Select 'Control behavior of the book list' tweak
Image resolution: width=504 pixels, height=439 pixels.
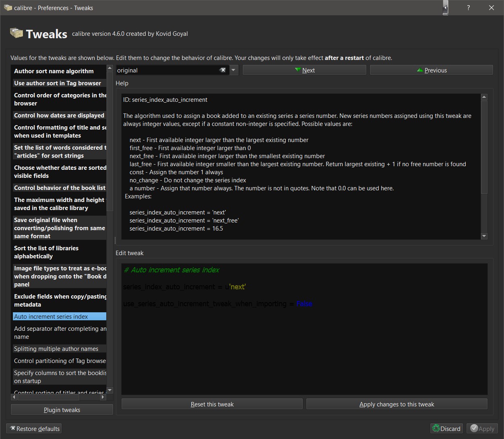[x=60, y=188]
